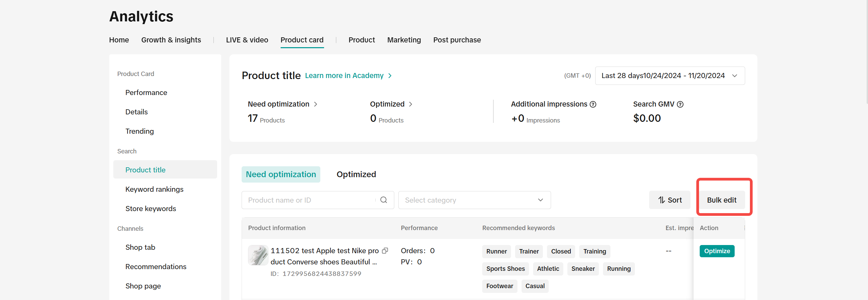Open the LIVE & video tab
This screenshot has width=868, height=300.
(x=247, y=40)
